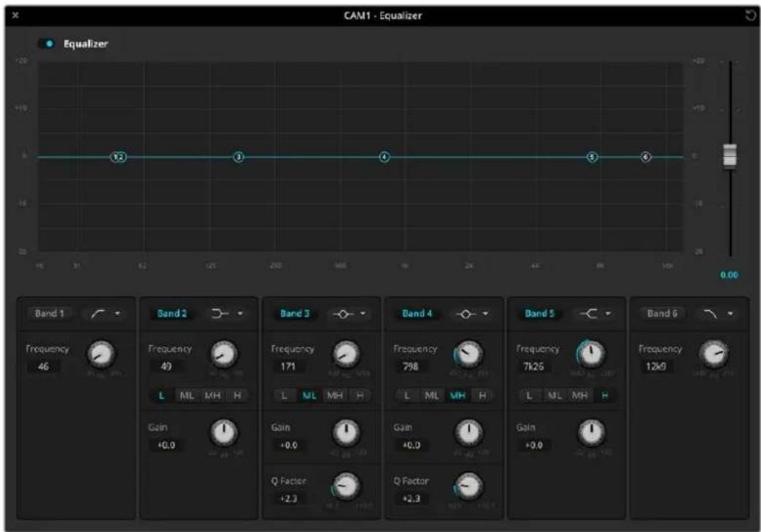Enable Band 1 button
Image resolution: width=761 pixels, height=532 pixels.
(x=50, y=314)
